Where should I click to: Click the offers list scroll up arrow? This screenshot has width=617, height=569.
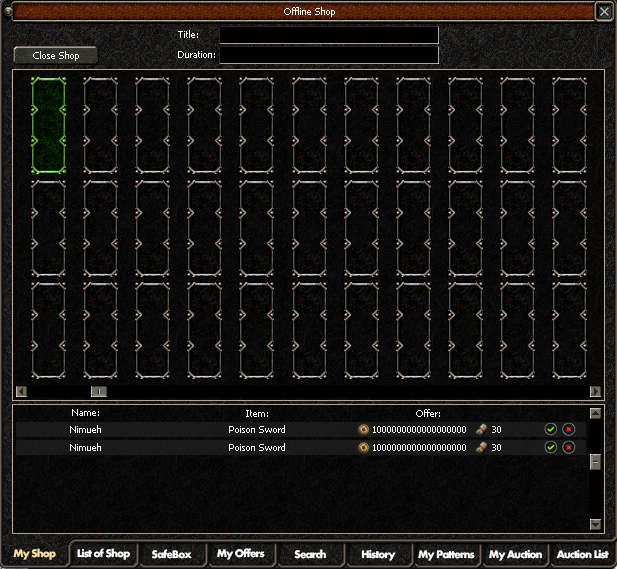(595, 414)
